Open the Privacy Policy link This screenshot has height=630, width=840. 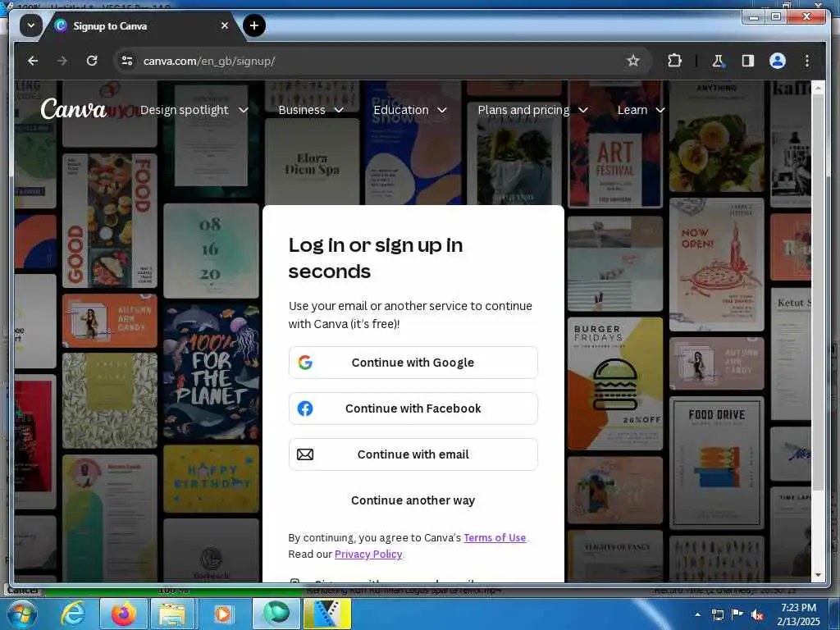[368, 555]
